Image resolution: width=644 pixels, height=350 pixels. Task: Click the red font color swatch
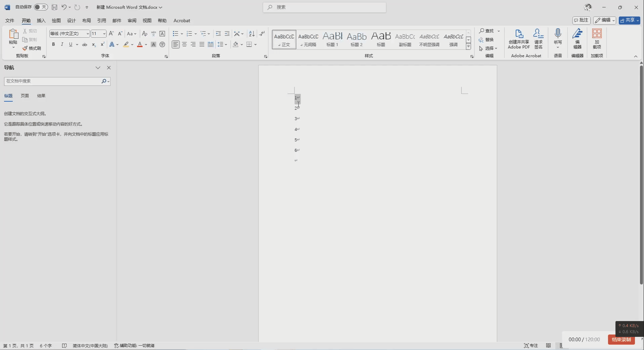140,45
